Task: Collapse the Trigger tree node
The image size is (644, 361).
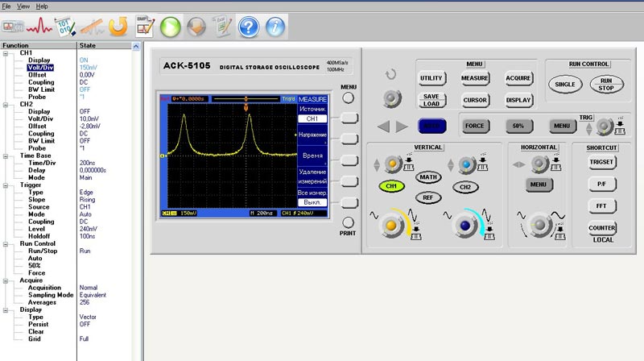Action: coord(6,185)
